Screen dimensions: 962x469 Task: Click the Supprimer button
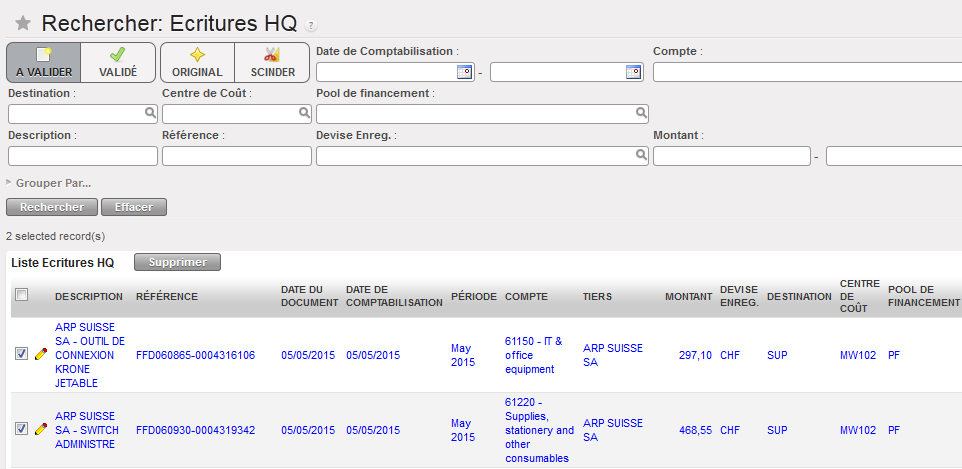[x=177, y=262]
